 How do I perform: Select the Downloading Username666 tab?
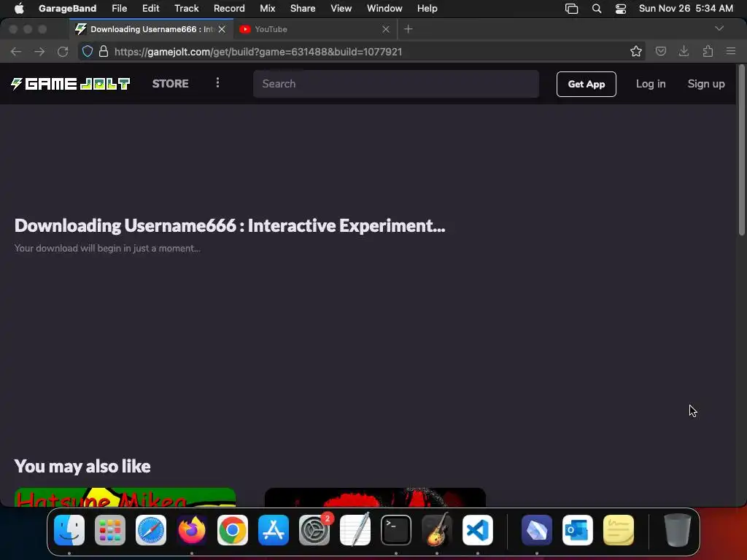151,29
